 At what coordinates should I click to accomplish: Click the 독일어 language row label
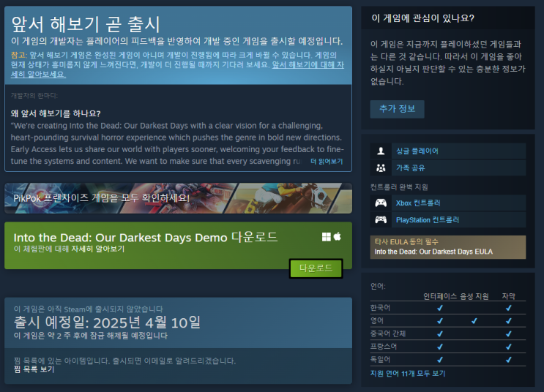click(x=380, y=359)
